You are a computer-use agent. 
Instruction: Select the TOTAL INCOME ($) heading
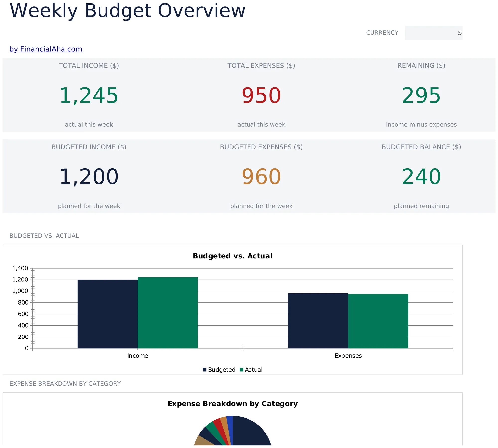coord(89,66)
